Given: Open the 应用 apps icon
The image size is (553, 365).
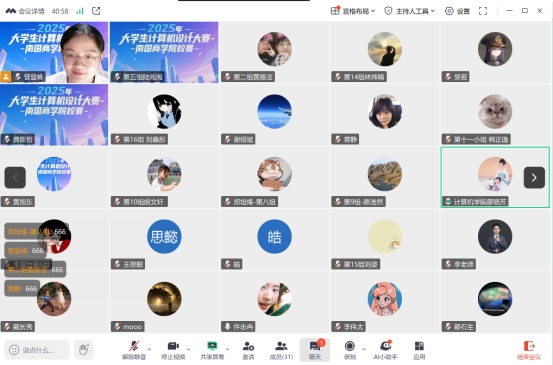Looking at the screenshot, I should [419, 350].
